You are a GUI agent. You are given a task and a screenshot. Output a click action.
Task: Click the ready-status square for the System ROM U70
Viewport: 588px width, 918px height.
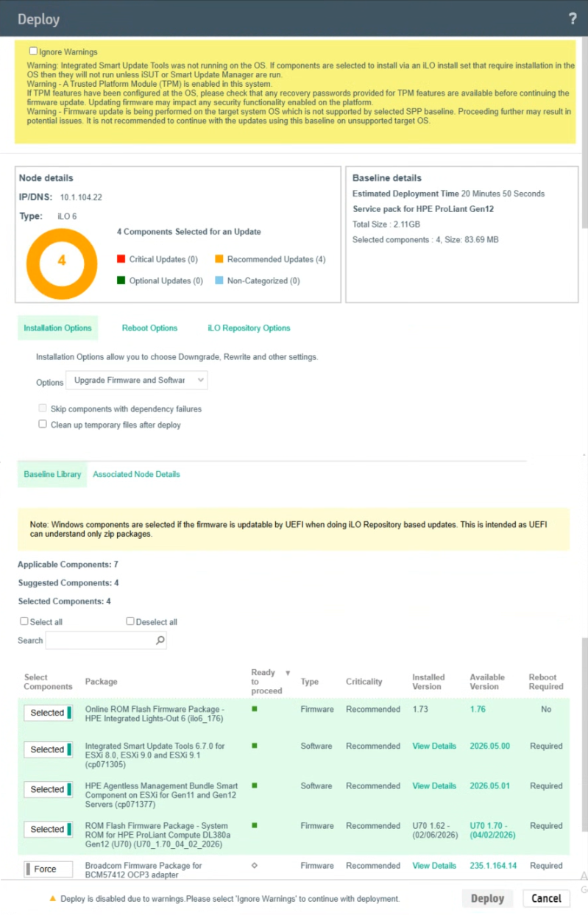point(254,825)
